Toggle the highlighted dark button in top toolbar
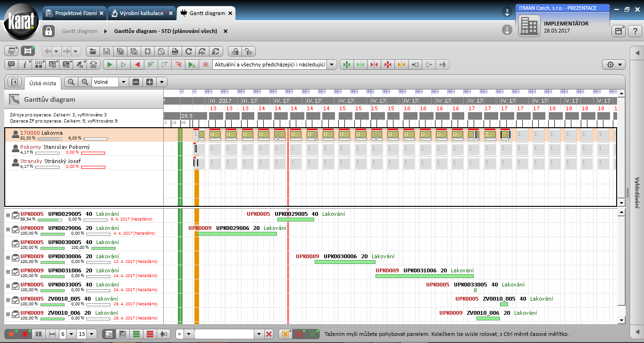The image size is (644, 343). (27, 51)
